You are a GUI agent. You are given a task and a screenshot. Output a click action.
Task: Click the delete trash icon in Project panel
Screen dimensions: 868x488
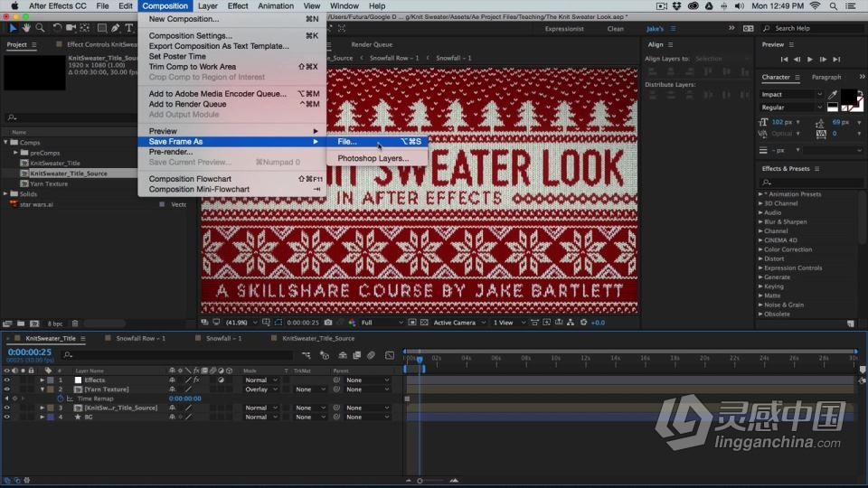[75, 324]
